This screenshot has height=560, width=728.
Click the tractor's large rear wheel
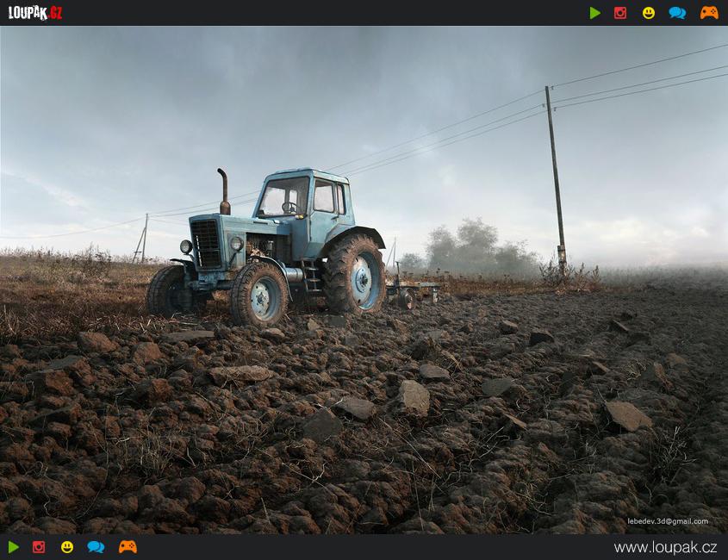[x=356, y=273]
